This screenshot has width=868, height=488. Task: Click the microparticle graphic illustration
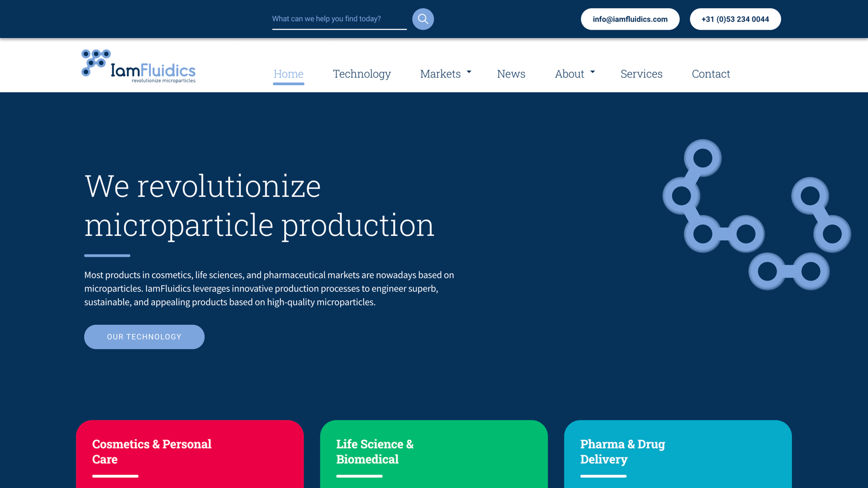754,217
